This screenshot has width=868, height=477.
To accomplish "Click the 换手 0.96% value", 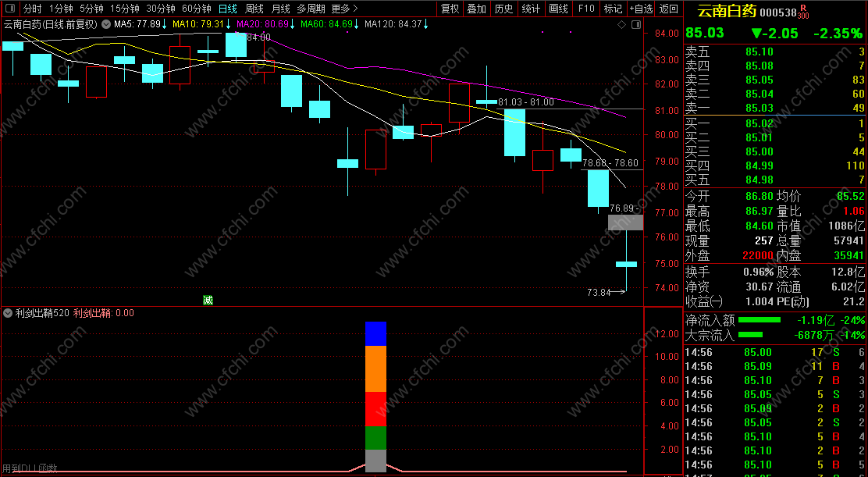I will click(759, 272).
